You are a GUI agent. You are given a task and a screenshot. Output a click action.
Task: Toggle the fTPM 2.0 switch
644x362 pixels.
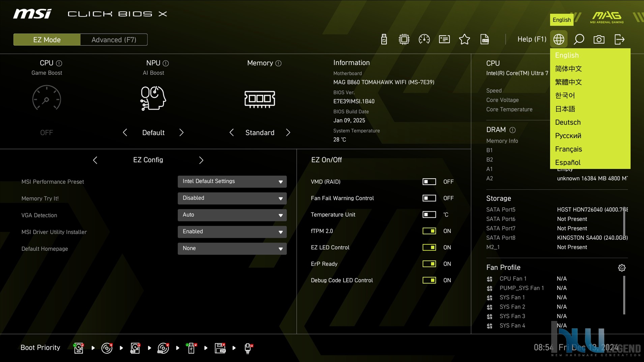(x=429, y=231)
